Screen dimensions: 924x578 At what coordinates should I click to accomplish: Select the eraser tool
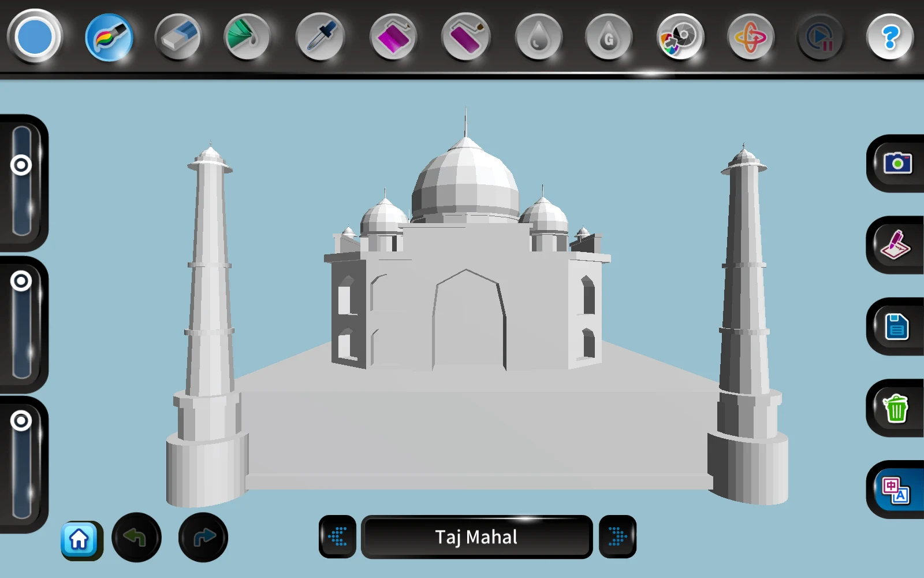click(x=178, y=38)
